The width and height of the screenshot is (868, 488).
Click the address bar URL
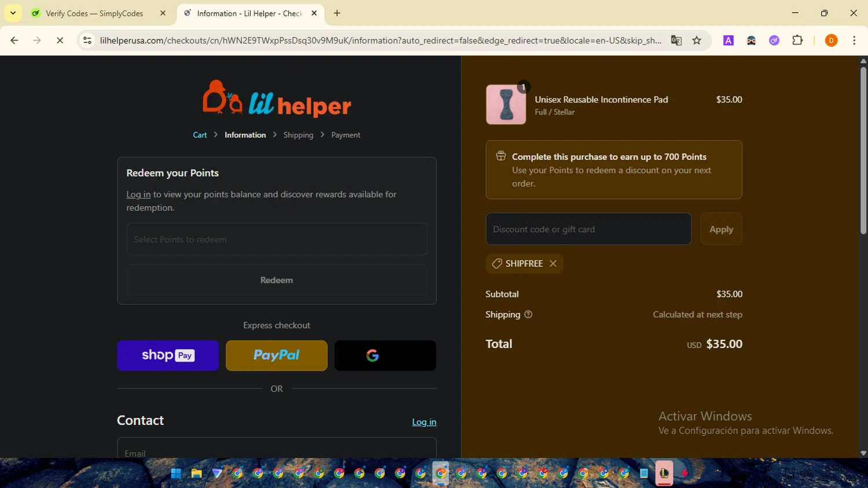(x=380, y=41)
